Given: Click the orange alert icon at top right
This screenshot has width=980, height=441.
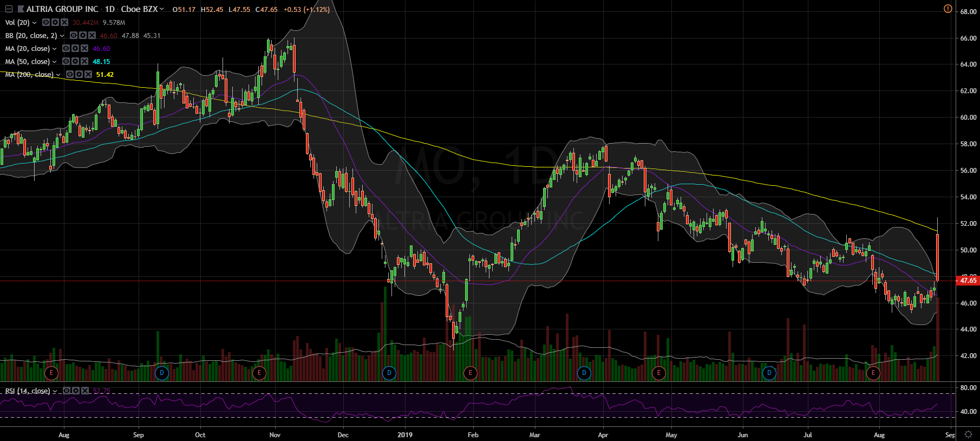Looking at the screenshot, I should (948, 9).
